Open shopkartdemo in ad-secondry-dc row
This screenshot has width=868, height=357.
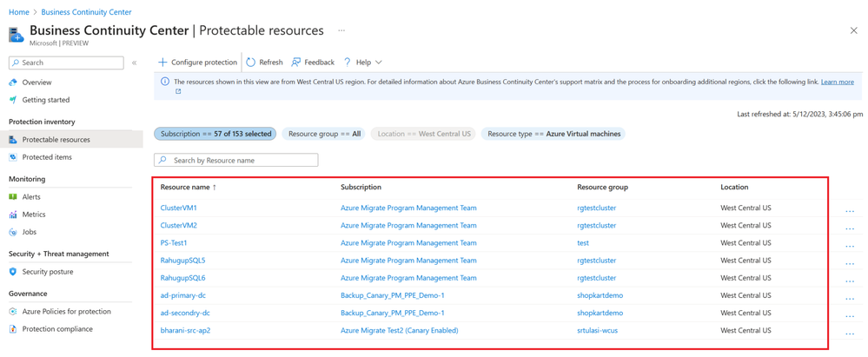[x=600, y=314]
